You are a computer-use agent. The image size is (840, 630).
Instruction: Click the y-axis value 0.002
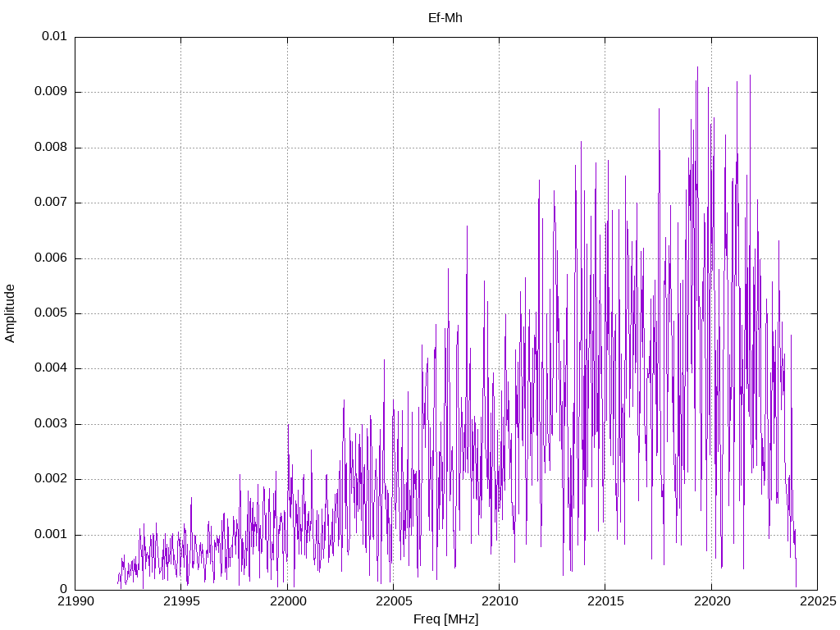[51, 479]
